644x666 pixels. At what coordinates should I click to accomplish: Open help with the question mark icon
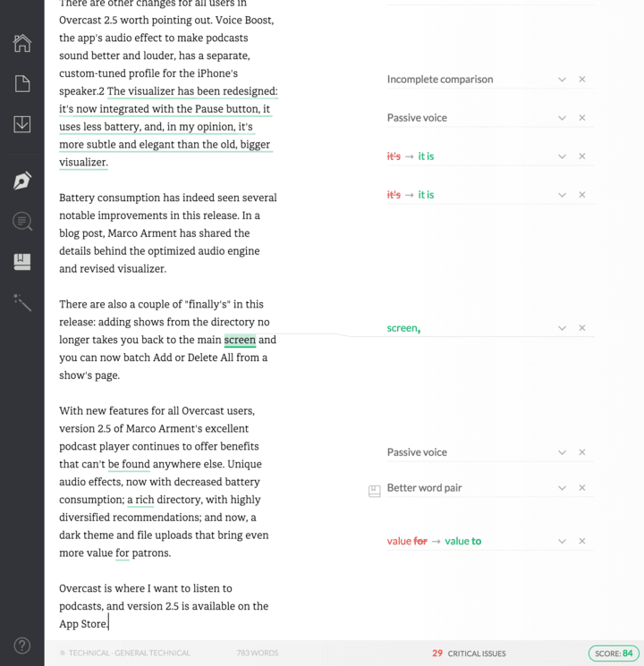pyautogui.click(x=22, y=645)
